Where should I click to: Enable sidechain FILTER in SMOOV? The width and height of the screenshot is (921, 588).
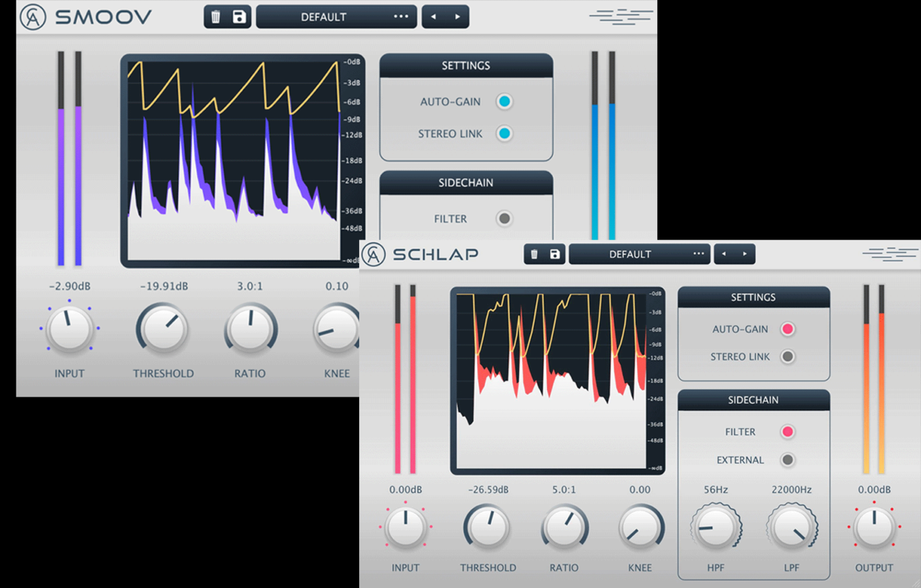[504, 218]
